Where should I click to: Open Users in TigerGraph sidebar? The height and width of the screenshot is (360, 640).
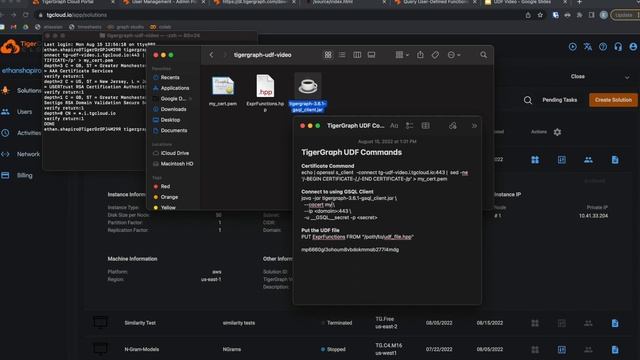[x=17, y=112]
